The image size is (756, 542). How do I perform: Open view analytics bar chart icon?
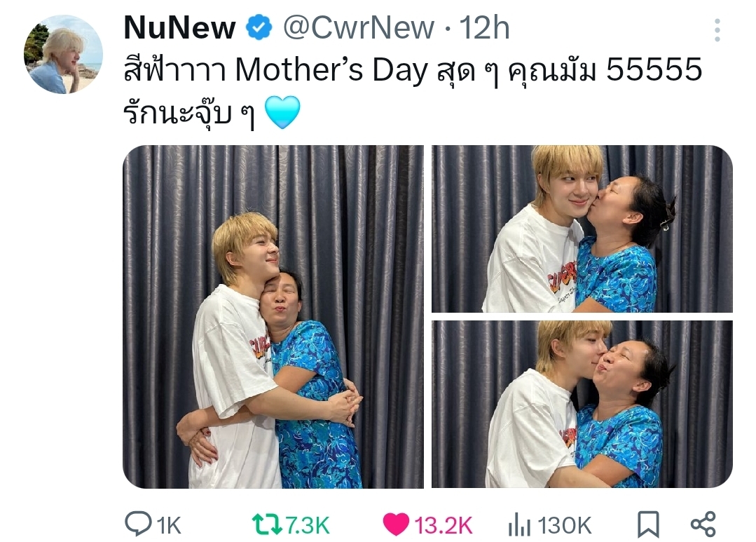point(519,524)
